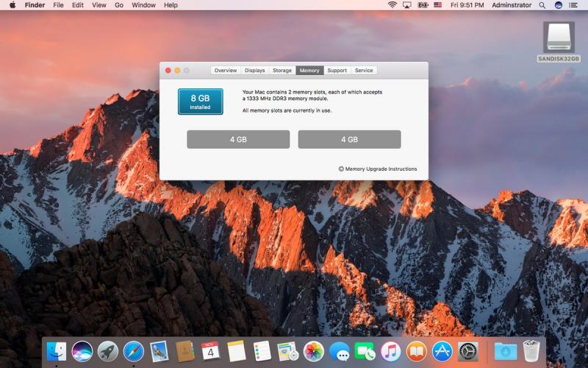Switch to the Overview tab

coord(226,70)
